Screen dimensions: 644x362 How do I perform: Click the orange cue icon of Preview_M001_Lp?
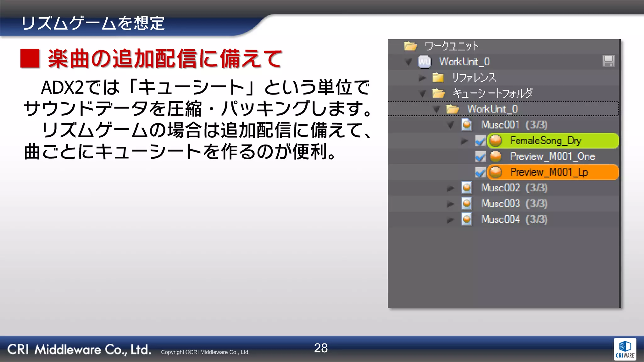click(496, 172)
